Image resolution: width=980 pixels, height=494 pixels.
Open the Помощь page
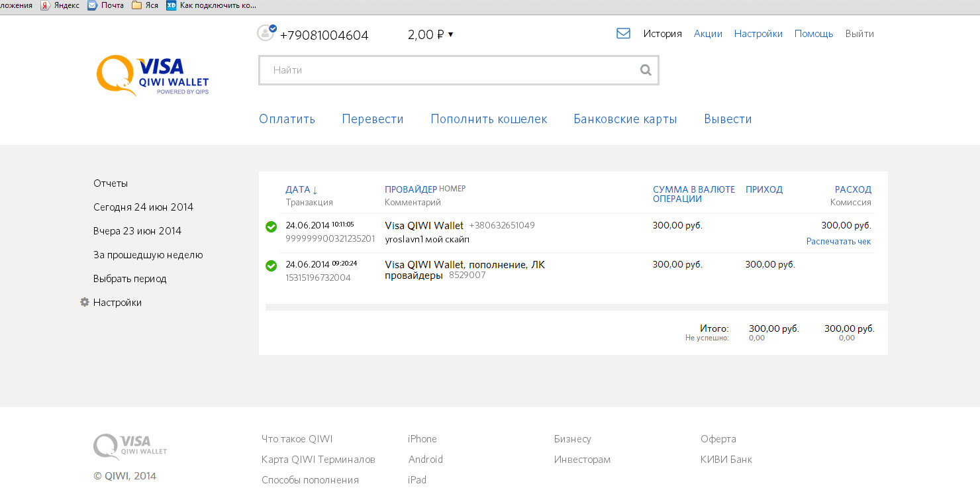(814, 34)
